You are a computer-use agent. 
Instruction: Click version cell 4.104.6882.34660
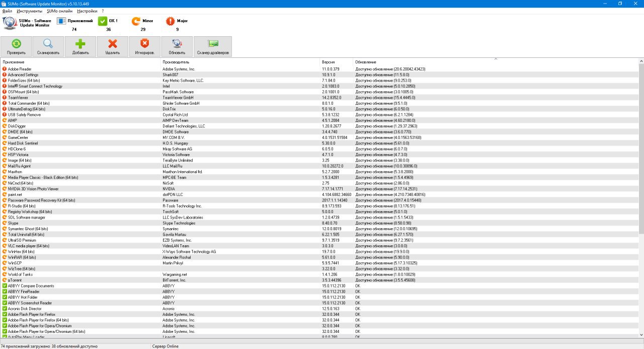pyautogui.click(x=337, y=194)
